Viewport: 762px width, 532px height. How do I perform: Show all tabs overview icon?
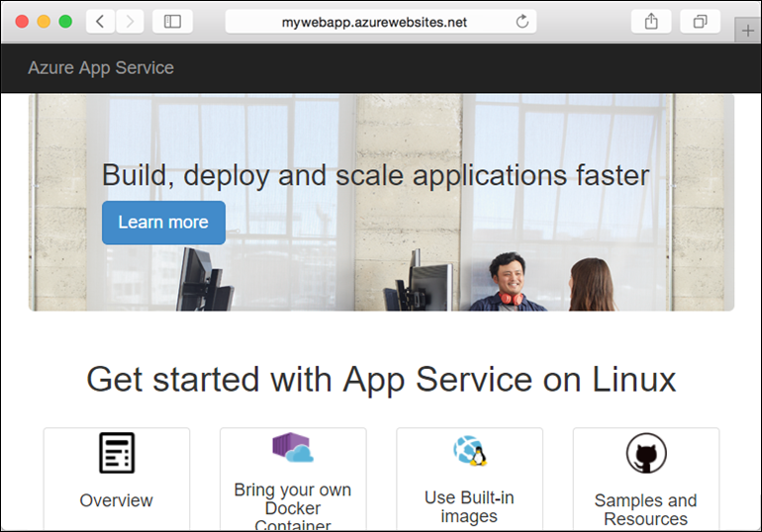pos(700,22)
